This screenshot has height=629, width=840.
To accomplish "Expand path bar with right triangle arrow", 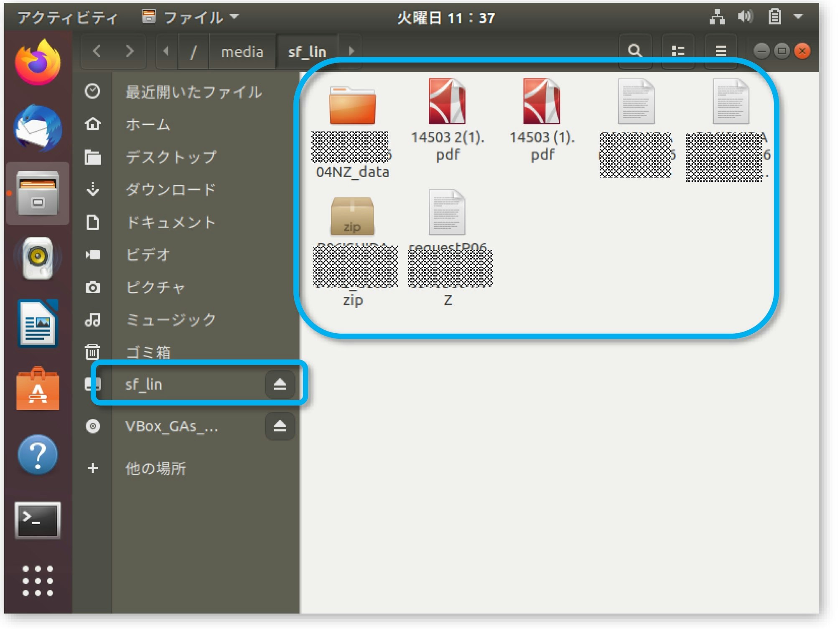I will (x=351, y=51).
